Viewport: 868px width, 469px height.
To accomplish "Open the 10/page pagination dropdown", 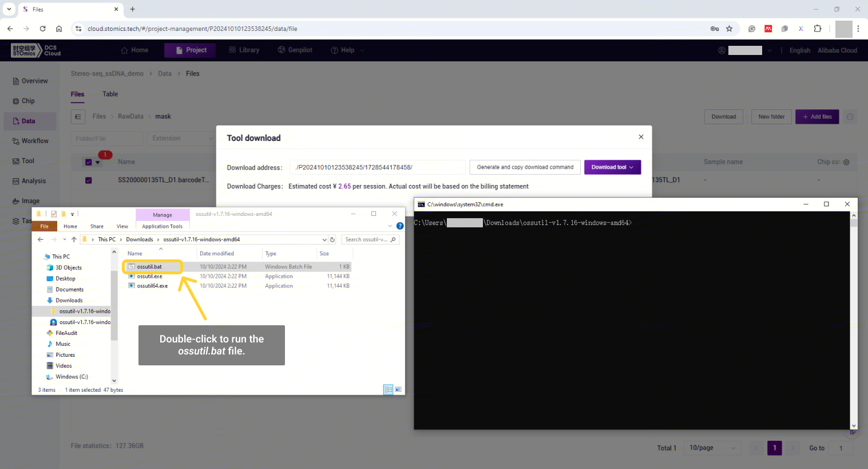I will click(713, 448).
